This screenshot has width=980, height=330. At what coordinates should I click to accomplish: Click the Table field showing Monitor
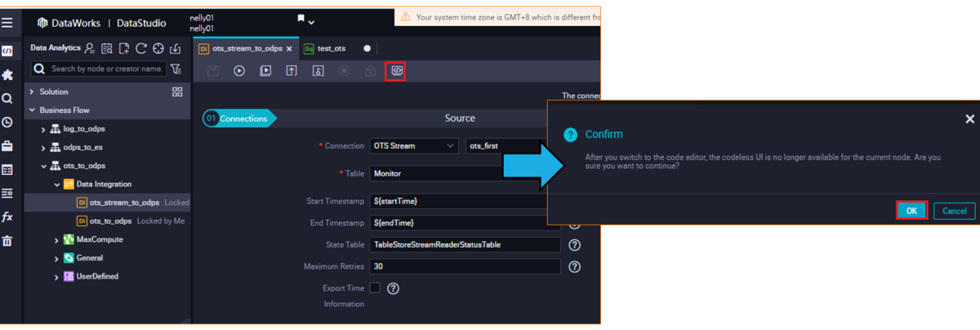[x=465, y=173]
